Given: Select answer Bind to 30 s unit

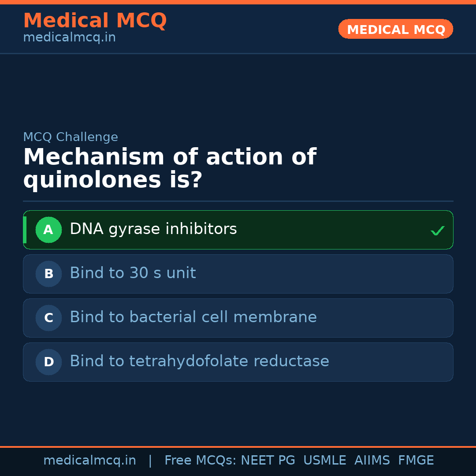Looking at the screenshot, I should pos(133,273).
